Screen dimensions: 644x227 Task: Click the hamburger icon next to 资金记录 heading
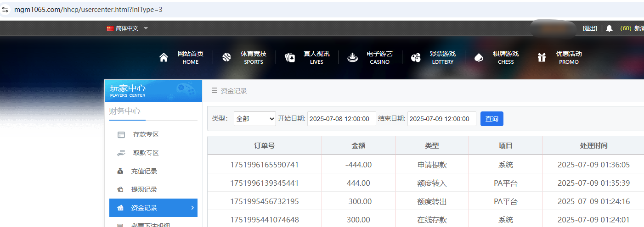coord(215,91)
